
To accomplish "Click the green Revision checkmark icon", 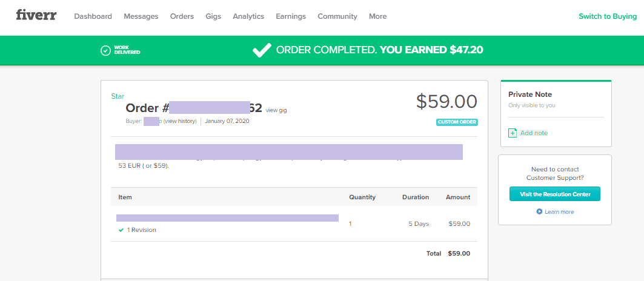I will click(x=121, y=230).
